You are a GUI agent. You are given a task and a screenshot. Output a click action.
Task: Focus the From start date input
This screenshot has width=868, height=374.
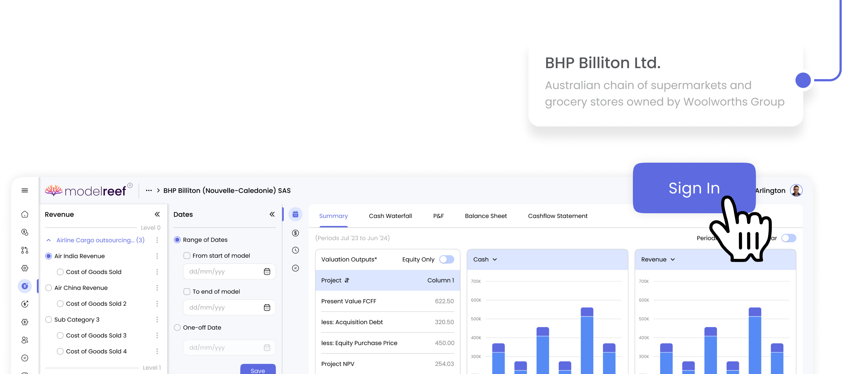pyautogui.click(x=229, y=272)
